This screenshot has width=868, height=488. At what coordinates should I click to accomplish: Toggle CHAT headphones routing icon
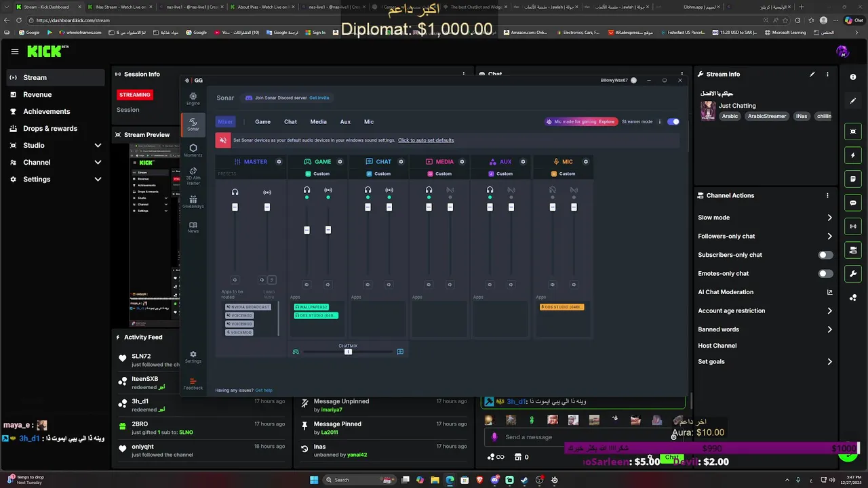[x=368, y=190]
